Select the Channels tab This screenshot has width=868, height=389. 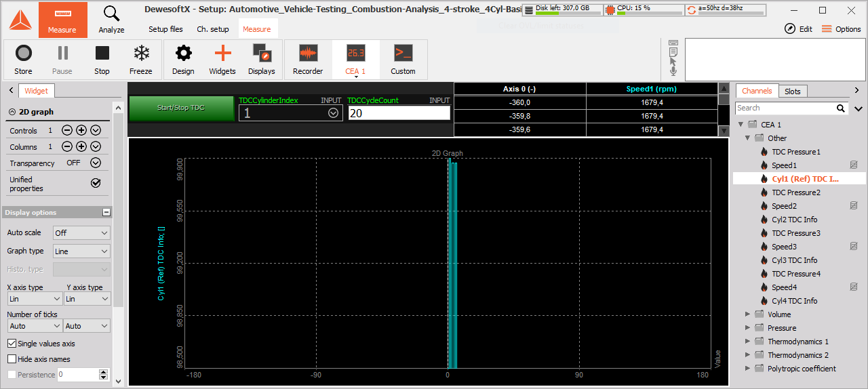[757, 91]
